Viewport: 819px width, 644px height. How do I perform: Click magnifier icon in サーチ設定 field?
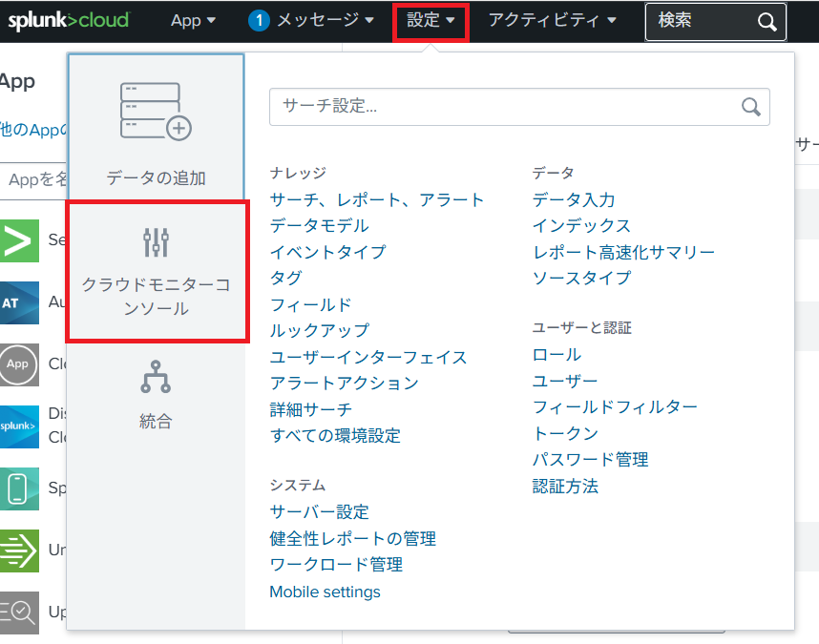tap(751, 107)
